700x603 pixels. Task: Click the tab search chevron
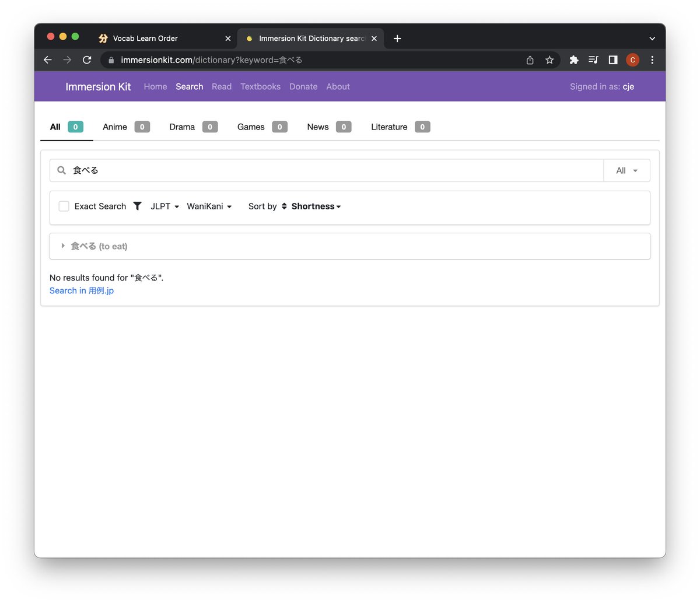[x=652, y=38]
